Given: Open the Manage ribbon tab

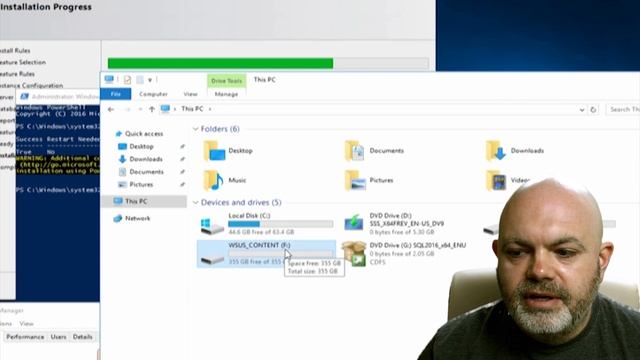Looking at the screenshot, I should [226, 94].
